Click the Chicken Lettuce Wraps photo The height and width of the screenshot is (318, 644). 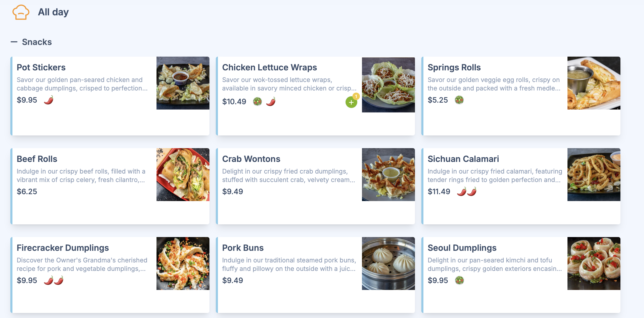(x=388, y=85)
